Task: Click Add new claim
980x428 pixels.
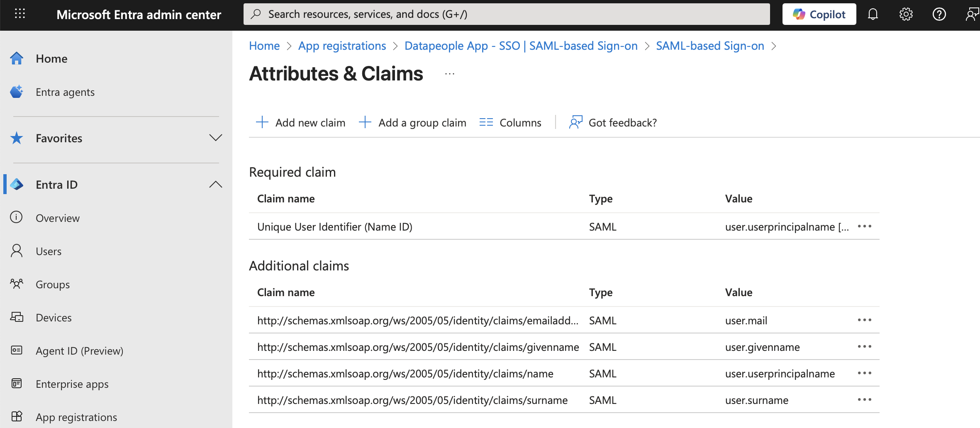Action: [x=301, y=122]
